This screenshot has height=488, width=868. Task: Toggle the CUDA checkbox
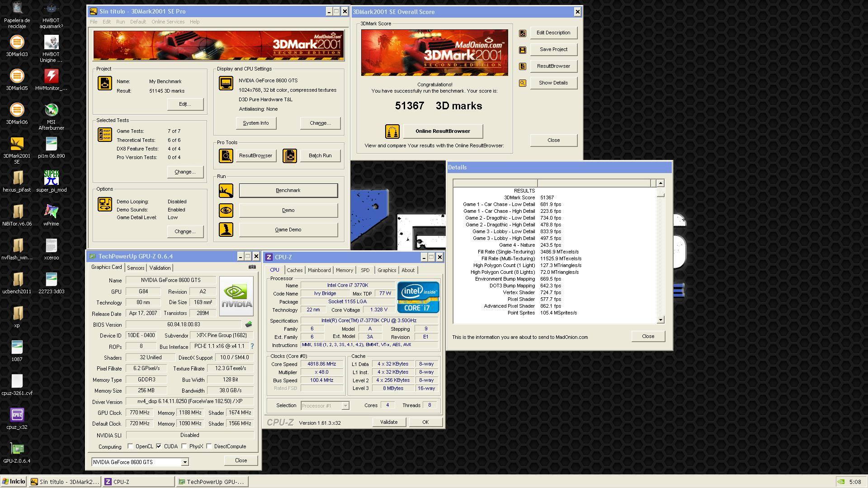(159, 446)
